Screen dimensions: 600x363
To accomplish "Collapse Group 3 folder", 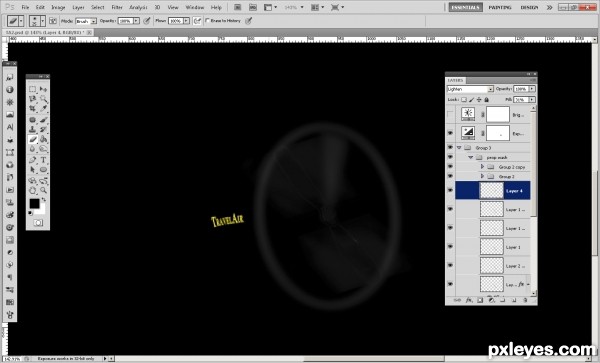I will click(x=459, y=148).
